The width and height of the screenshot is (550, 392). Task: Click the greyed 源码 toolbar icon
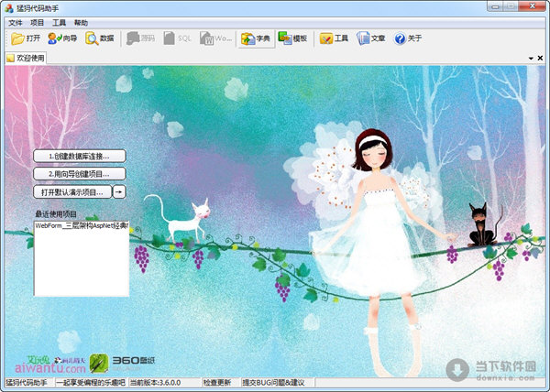(141, 38)
